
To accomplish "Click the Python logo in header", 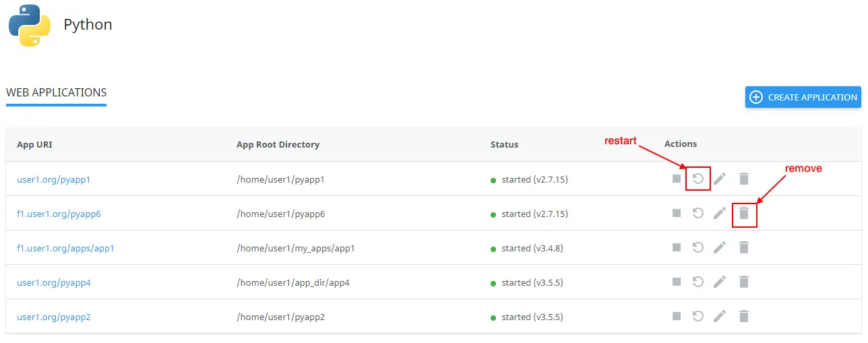I will point(30,26).
